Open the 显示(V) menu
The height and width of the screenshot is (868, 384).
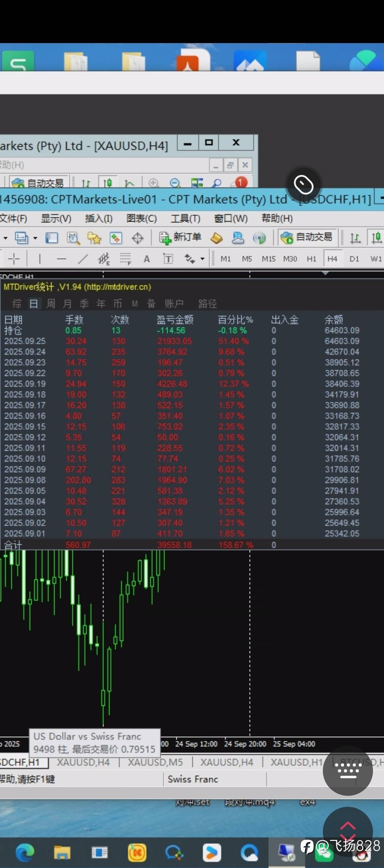point(56,218)
